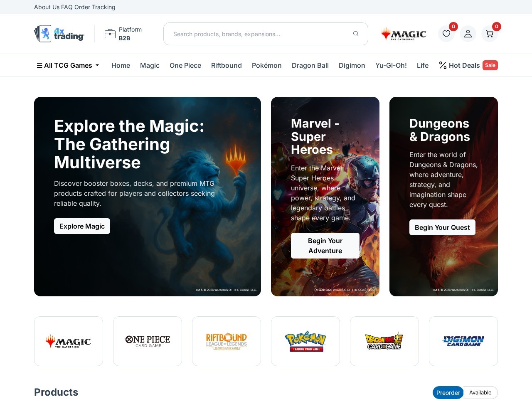Open the Yu-GI-Oh! menu item
The image size is (532, 399).
point(391,65)
